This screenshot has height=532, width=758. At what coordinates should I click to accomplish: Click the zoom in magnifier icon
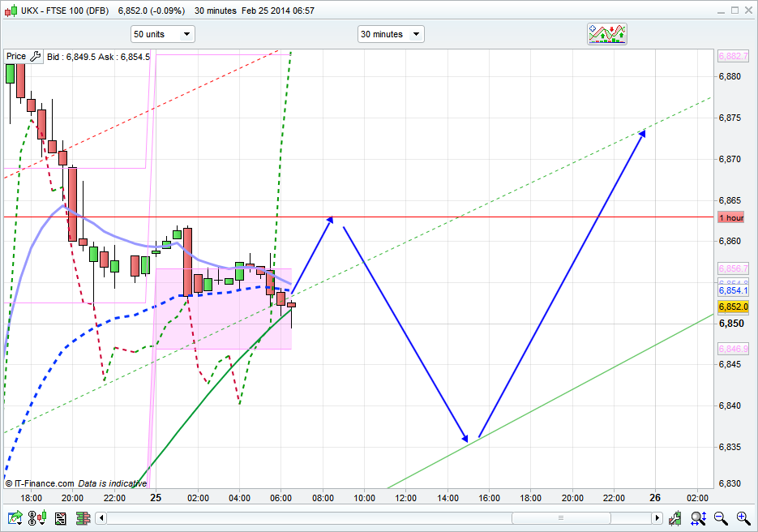[x=743, y=517]
